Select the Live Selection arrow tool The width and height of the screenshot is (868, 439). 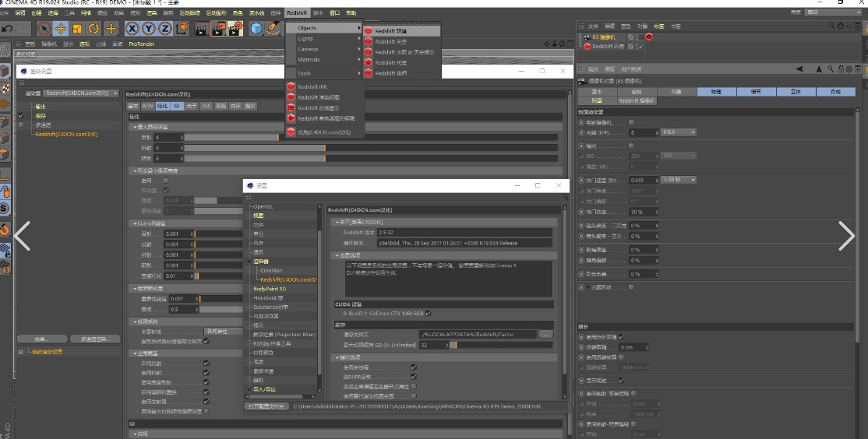tap(44, 28)
